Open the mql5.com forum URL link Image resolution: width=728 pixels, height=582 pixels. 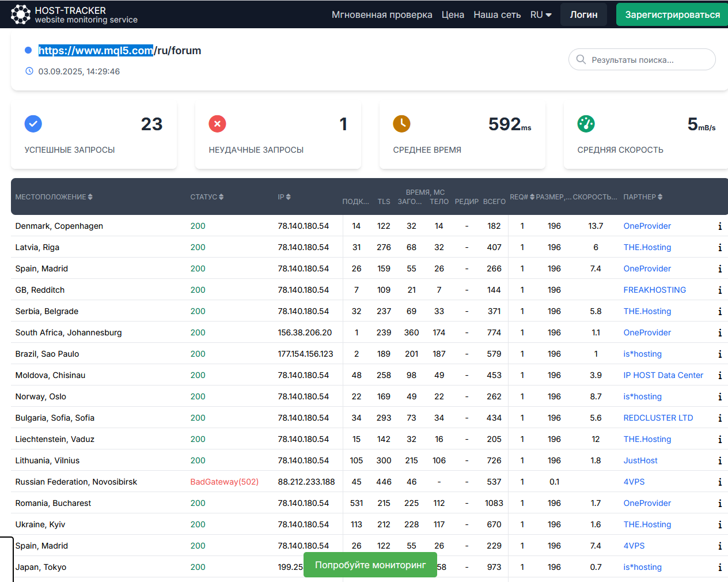pos(120,50)
